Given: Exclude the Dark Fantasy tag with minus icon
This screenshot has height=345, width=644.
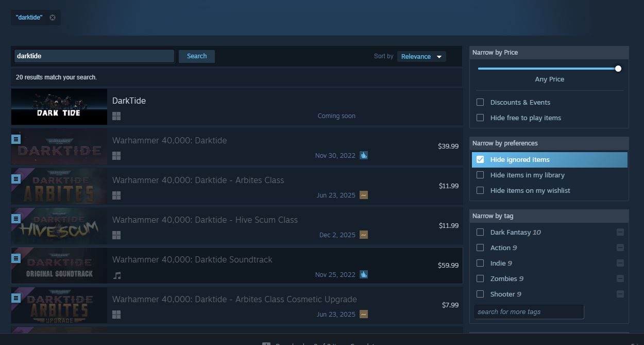Looking at the screenshot, I should (620, 232).
